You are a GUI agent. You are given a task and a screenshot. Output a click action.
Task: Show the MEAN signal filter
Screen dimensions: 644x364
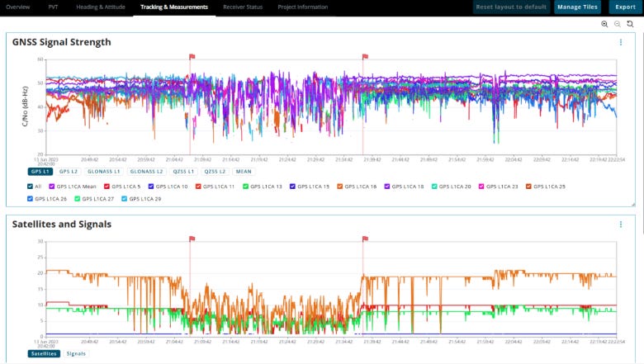click(x=244, y=172)
